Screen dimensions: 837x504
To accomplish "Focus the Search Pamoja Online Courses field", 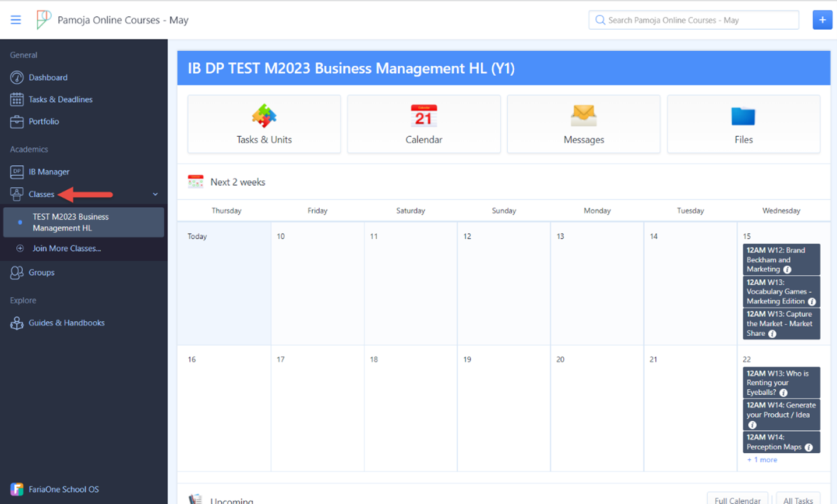I will [693, 20].
